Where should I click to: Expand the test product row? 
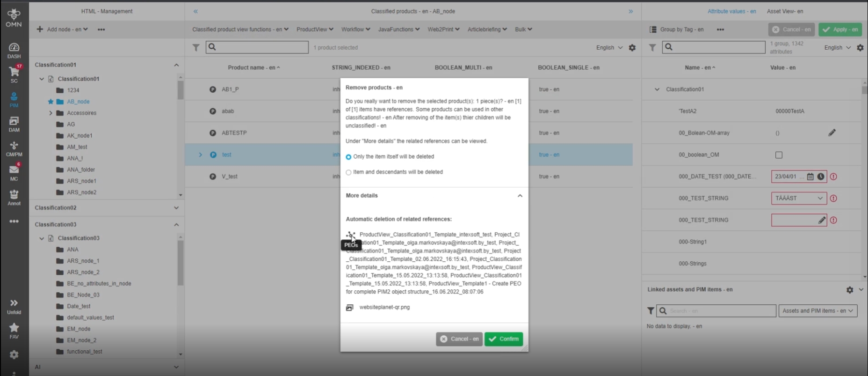click(x=201, y=155)
